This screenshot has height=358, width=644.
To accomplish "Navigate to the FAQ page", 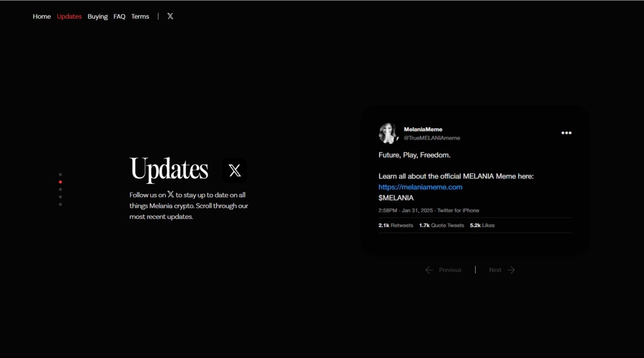I will 119,16.
